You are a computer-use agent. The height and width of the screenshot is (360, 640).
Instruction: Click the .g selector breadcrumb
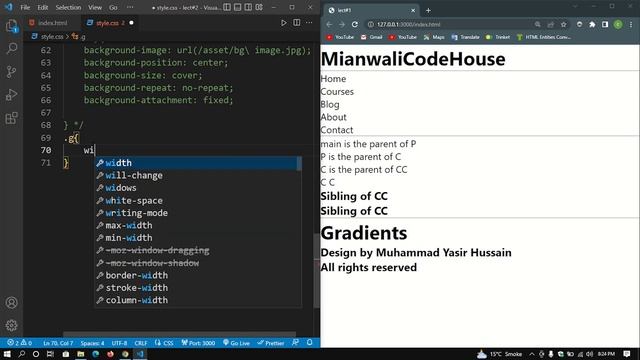(x=83, y=37)
